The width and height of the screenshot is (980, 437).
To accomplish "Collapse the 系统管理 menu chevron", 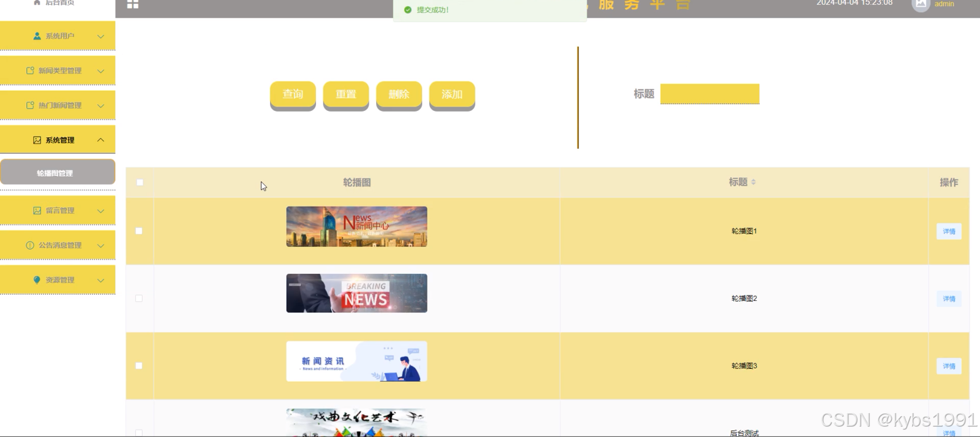I will [100, 140].
